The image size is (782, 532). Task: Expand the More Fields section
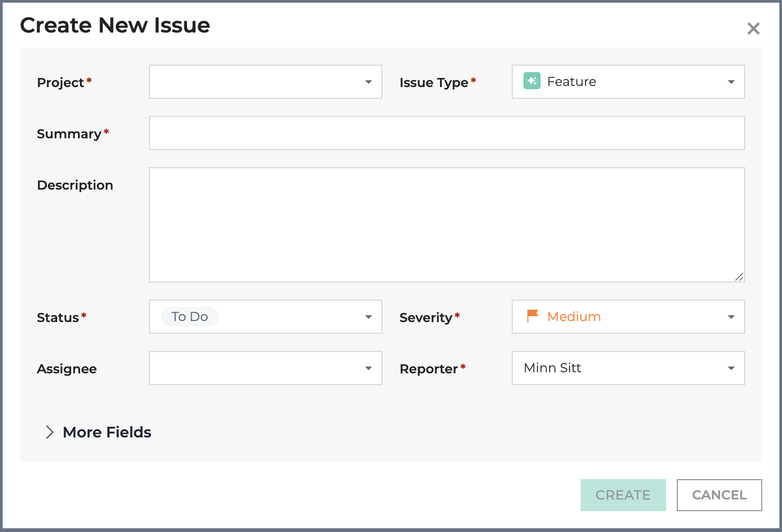107,432
